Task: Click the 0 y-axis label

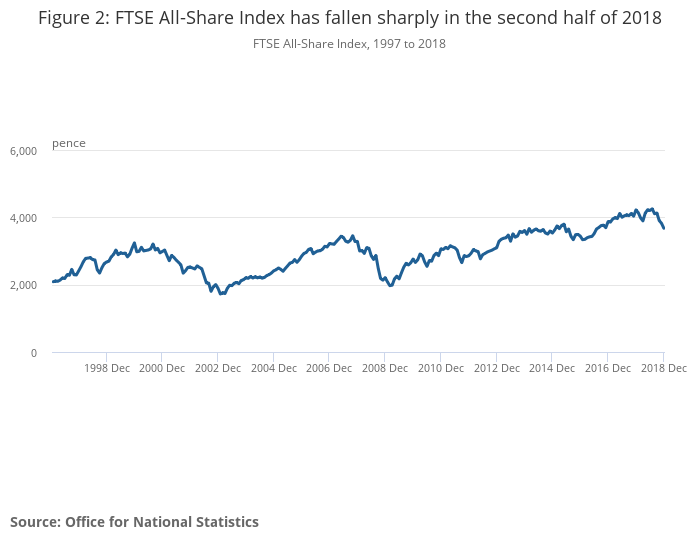Action: coord(33,353)
